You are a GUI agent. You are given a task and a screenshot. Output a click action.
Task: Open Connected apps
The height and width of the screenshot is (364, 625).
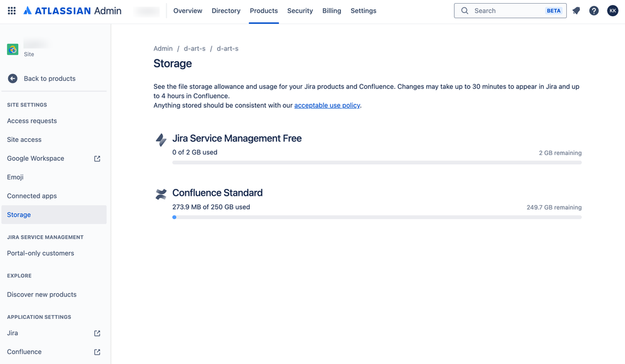coord(32,196)
